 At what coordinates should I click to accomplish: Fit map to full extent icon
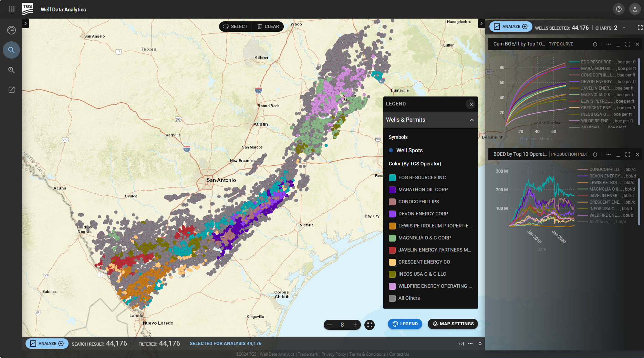[370, 325]
